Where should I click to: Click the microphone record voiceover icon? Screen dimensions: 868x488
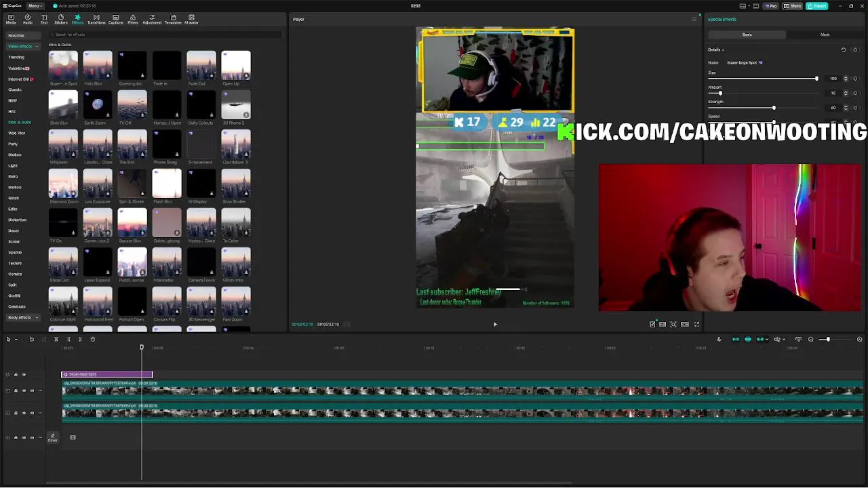719,339
